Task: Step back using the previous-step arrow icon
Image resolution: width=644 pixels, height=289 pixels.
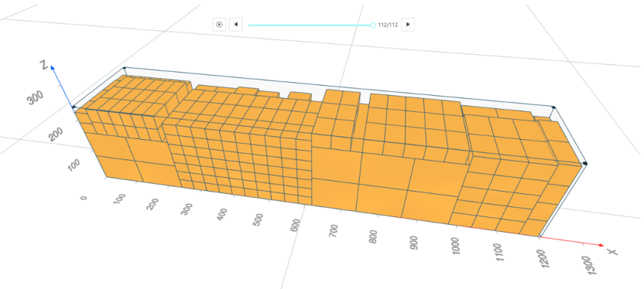Action: pos(236,25)
